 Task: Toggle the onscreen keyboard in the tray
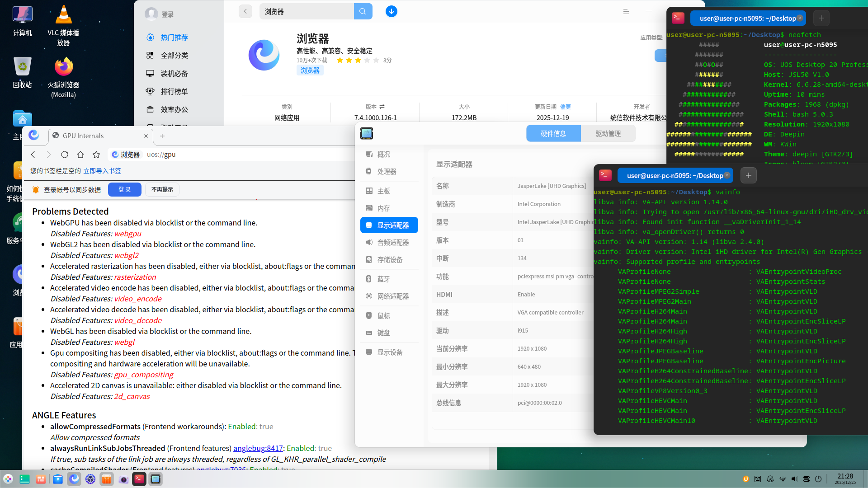pos(758,479)
